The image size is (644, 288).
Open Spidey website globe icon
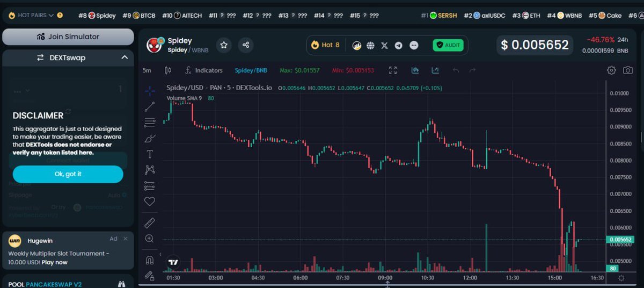[x=370, y=45]
